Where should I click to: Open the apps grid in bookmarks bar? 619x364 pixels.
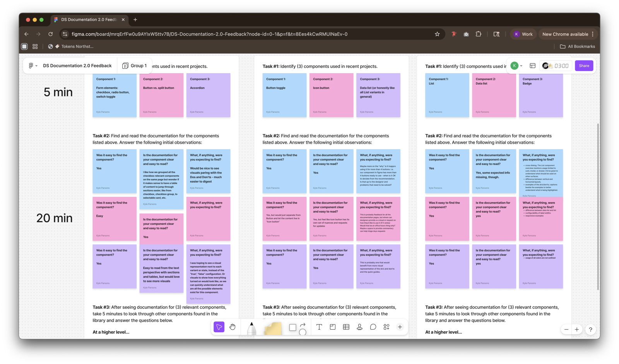click(35, 46)
